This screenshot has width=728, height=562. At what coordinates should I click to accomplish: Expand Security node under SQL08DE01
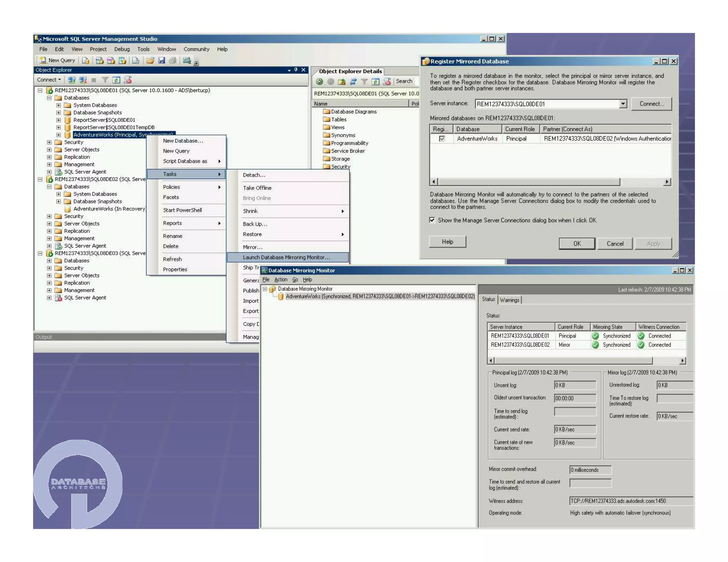pyautogui.click(x=49, y=142)
